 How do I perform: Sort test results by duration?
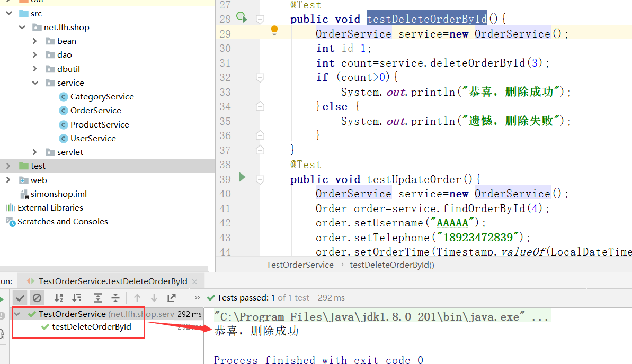click(77, 298)
